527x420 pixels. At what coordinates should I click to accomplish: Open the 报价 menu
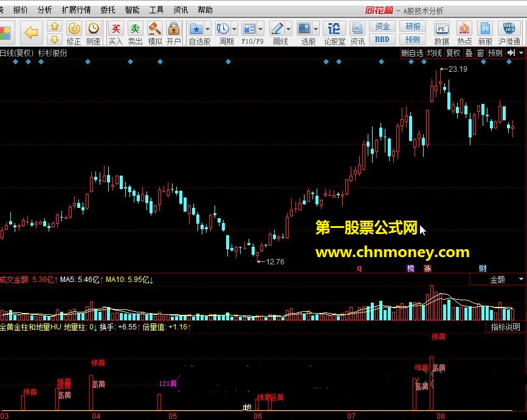21,10
